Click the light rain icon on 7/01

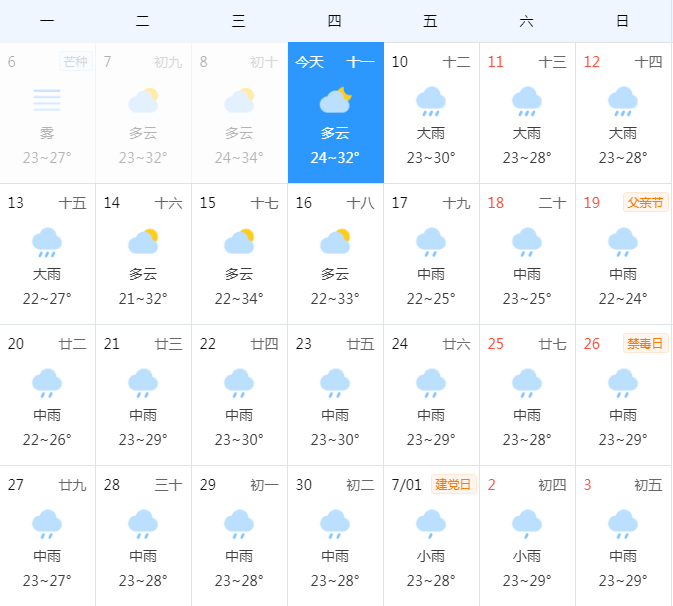[x=431, y=524]
